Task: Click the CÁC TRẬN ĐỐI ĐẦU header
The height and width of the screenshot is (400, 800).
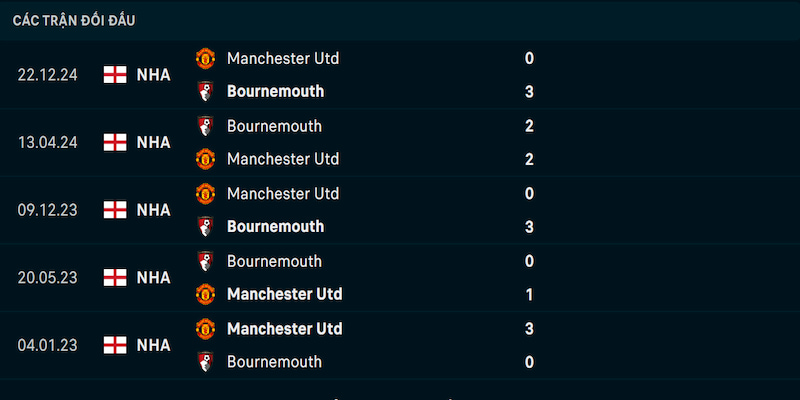Action: [x=74, y=20]
